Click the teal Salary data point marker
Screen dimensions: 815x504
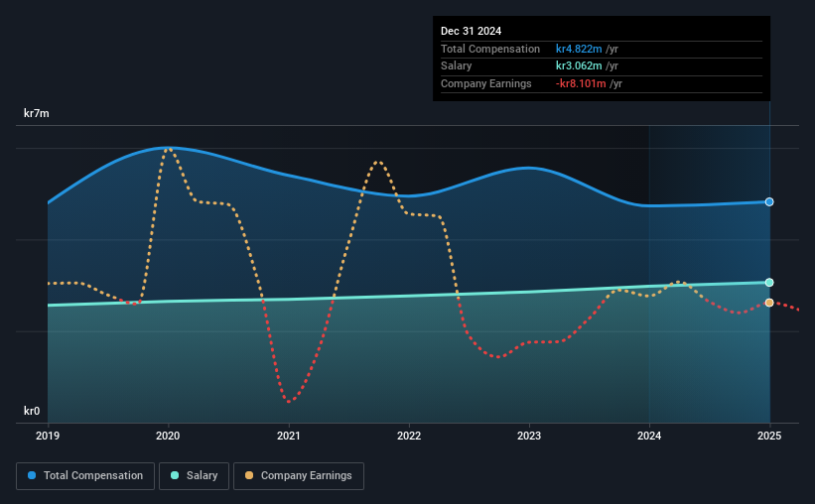pyautogui.click(x=769, y=283)
